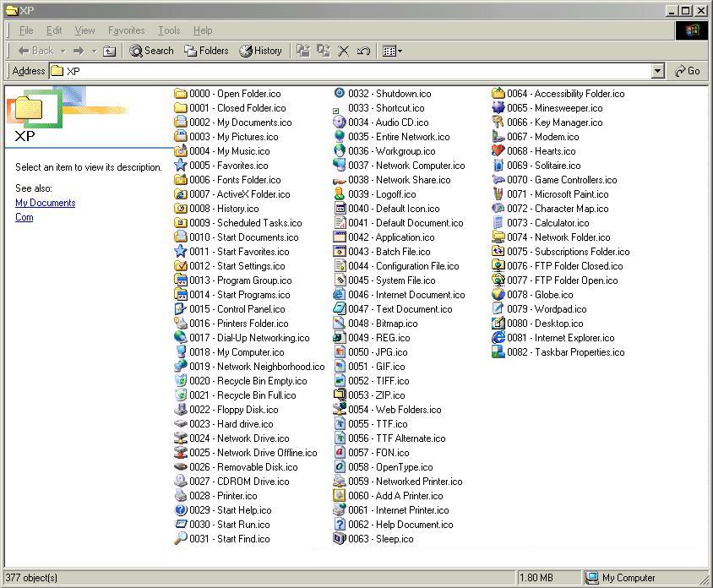Select the 0073 - Calculator.ico file
Screen dimensions: 713x588
[561, 223]
